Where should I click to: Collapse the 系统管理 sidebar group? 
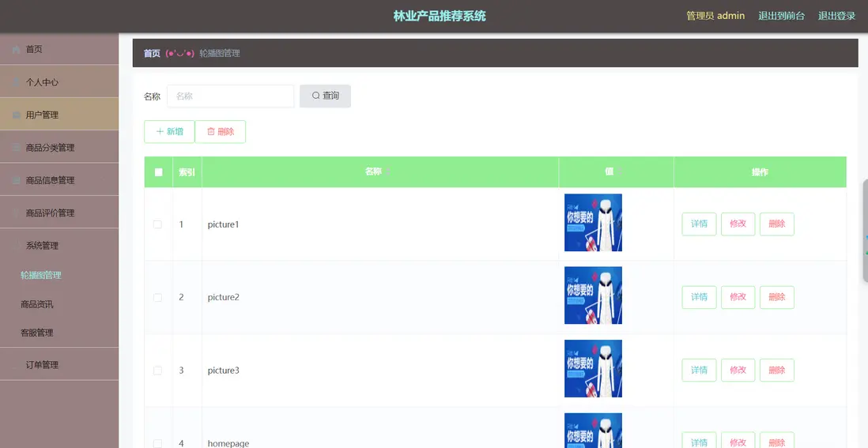pyautogui.click(x=59, y=245)
